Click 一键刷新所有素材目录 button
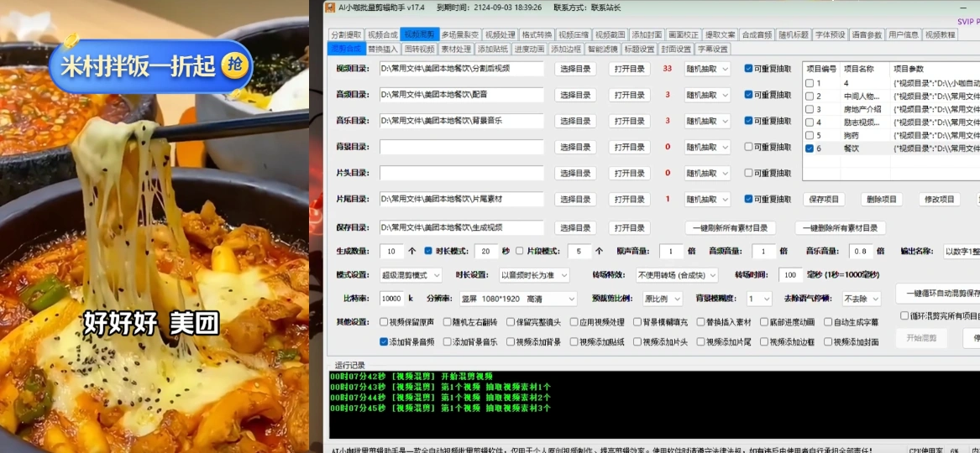 pos(731,228)
